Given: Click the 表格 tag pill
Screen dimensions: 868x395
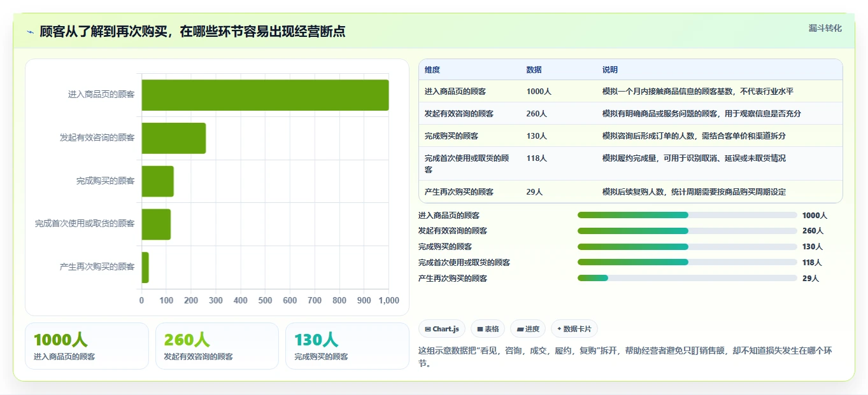Looking at the screenshot, I should [x=488, y=329].
